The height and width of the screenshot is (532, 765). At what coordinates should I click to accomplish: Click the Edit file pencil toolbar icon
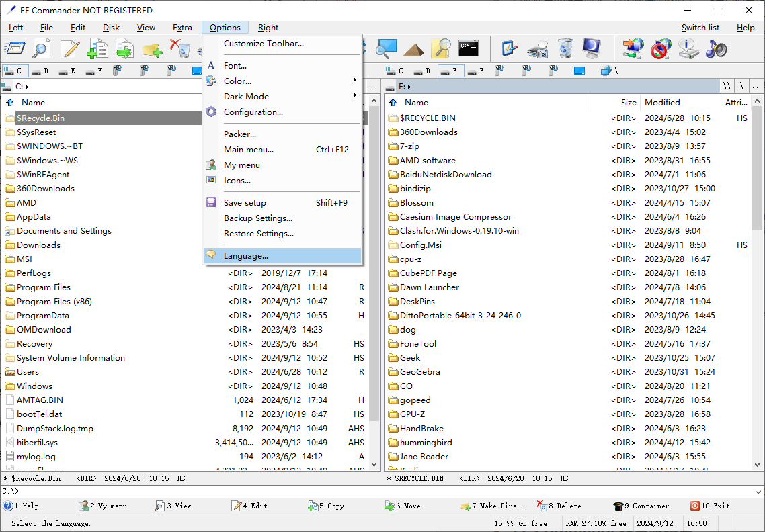tap(70, 49)
